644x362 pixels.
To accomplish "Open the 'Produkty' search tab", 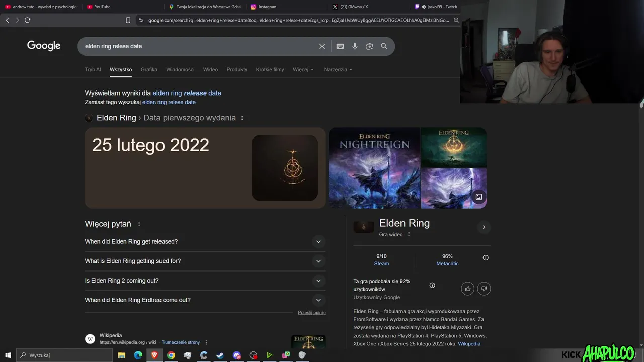I will (237, 70).
